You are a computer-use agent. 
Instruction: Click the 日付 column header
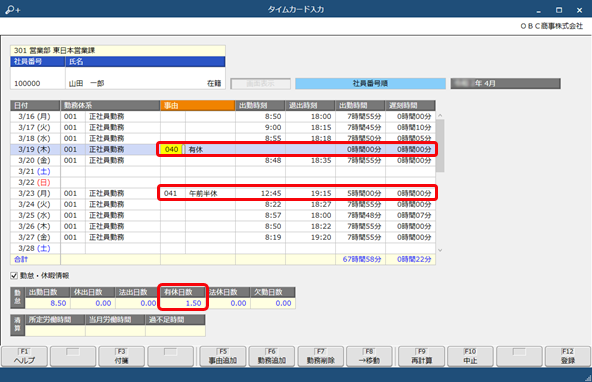tap(35, 106)
